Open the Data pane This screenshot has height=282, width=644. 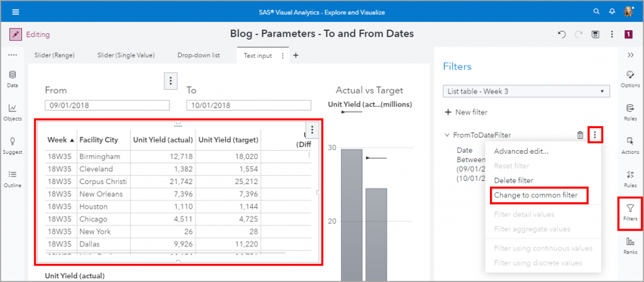pyautogui.click(x=12, y=79)
